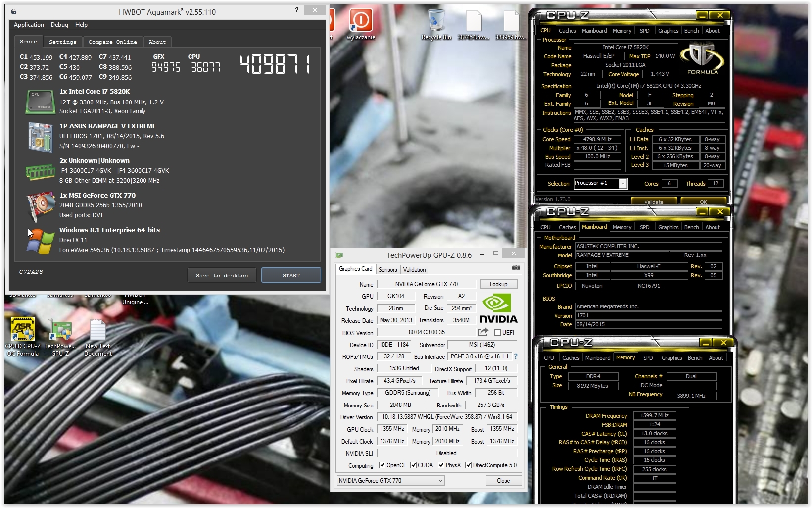Switch to the About tab in Aquamark
Viewport: 812px width, 508px height.
point(157,42)
